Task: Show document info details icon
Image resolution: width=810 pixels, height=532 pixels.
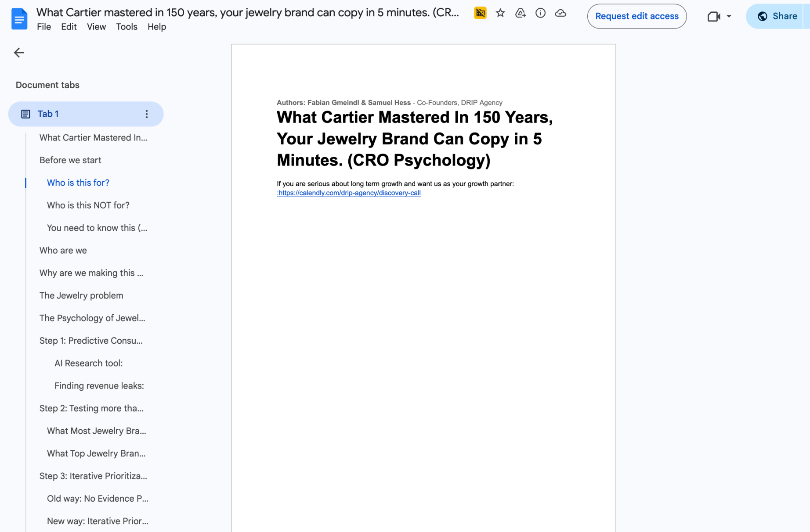Action: click(x=540, y=13)
